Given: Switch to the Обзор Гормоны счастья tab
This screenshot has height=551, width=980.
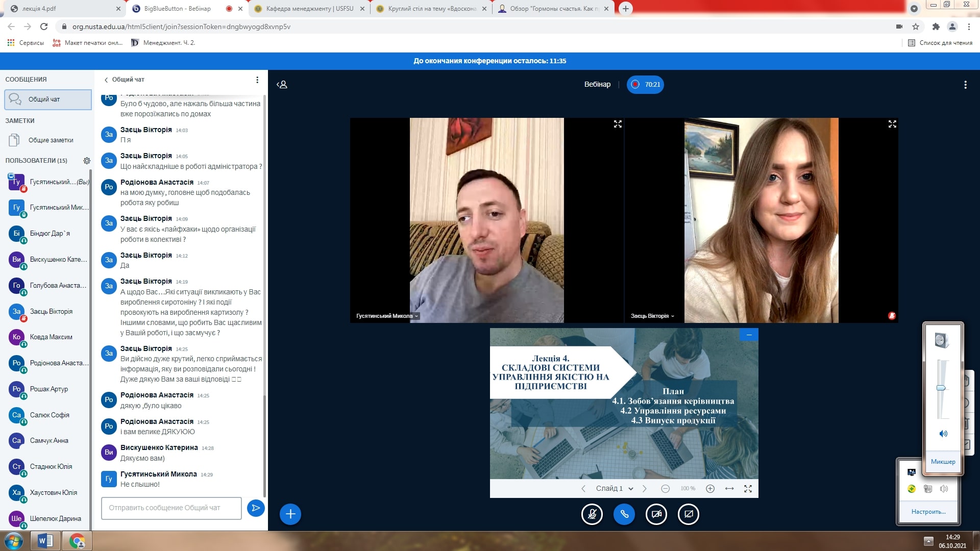Looking at the screenshot, I should pyautogui.click(x=554, y=9).
